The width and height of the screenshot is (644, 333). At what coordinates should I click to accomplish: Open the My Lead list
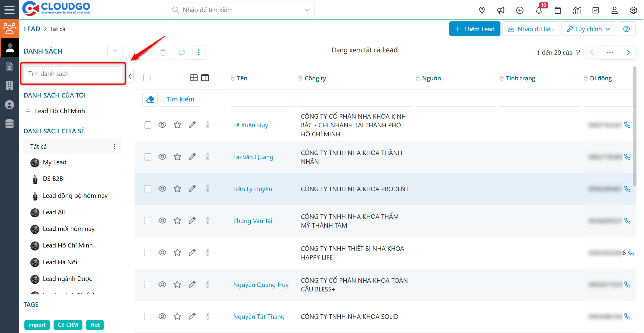pyautogui.click(x=54, y=162)
